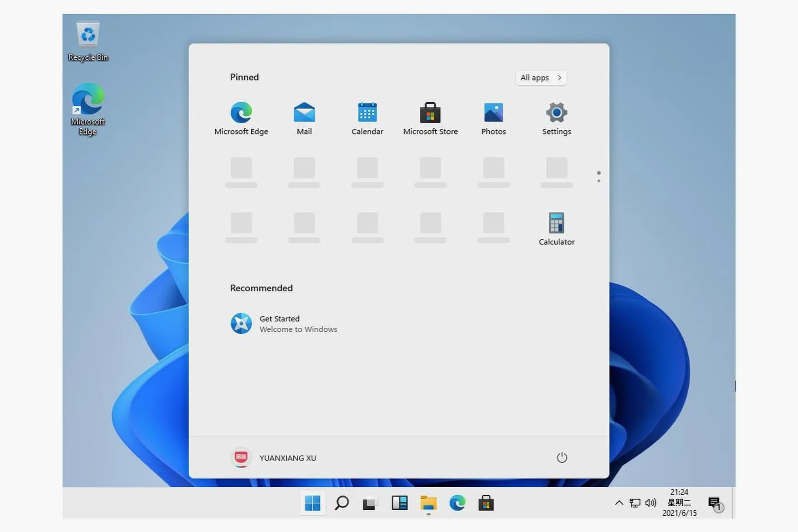
Task: Open YUANXIANG XU user account menu
Action: coord(274,458)
